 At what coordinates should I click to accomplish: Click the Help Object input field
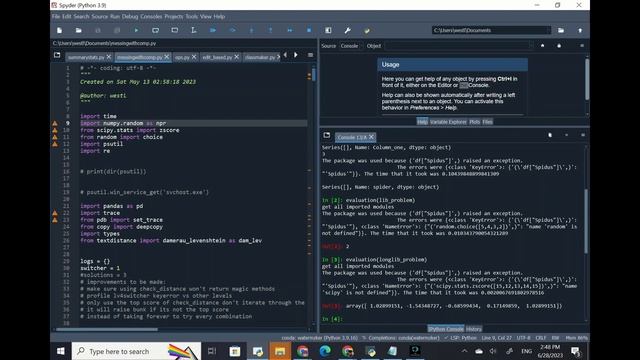459,46
